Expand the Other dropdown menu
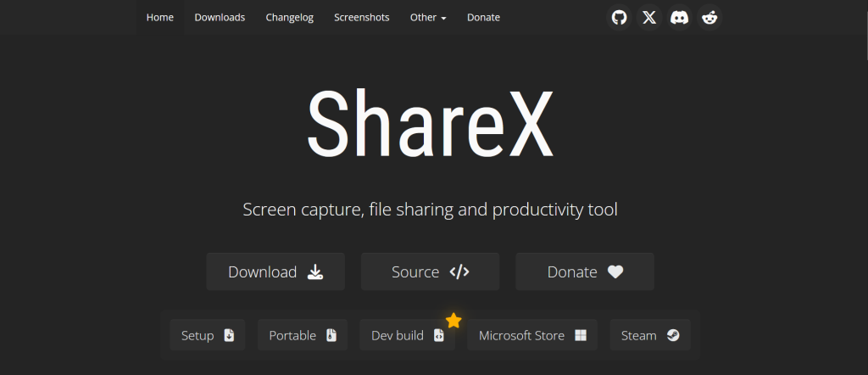 [x=428, y=17]
